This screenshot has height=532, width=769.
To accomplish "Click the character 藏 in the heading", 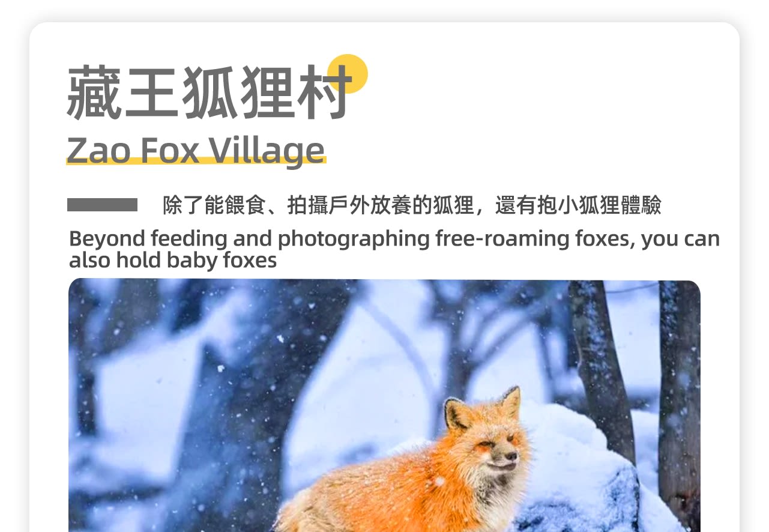I will pos(94,93).
